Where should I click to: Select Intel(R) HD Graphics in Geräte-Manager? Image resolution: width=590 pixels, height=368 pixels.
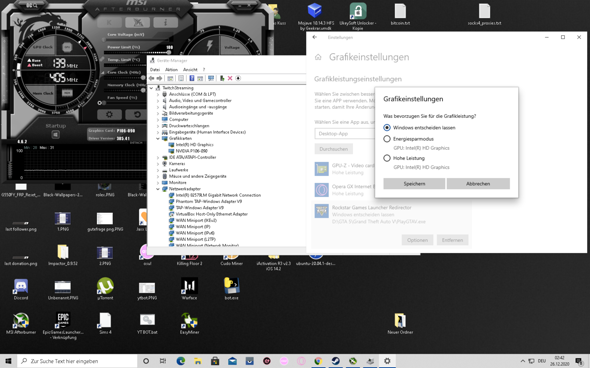[x=194, y=145]
